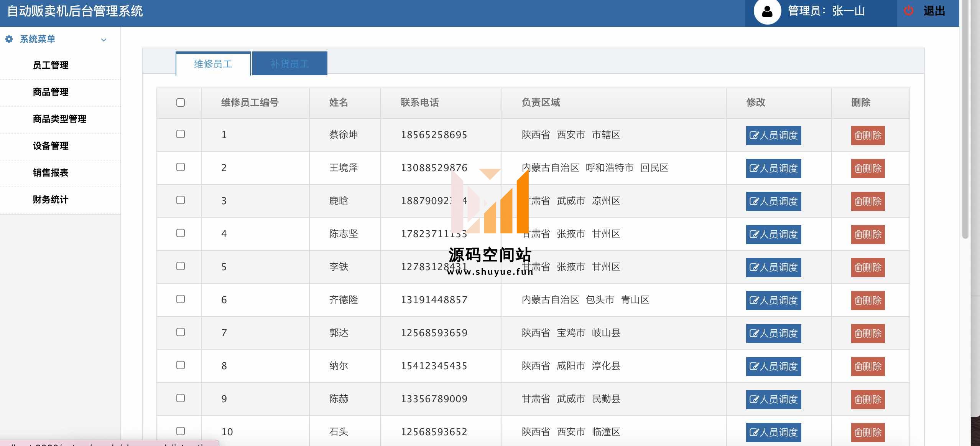
Task: Click region 陕西省 西安市 市辖区
Action: tap(571, 135)
